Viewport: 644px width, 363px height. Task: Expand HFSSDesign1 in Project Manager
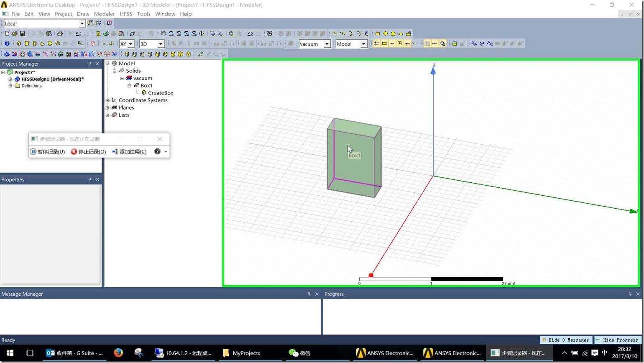tap(10, 79)
